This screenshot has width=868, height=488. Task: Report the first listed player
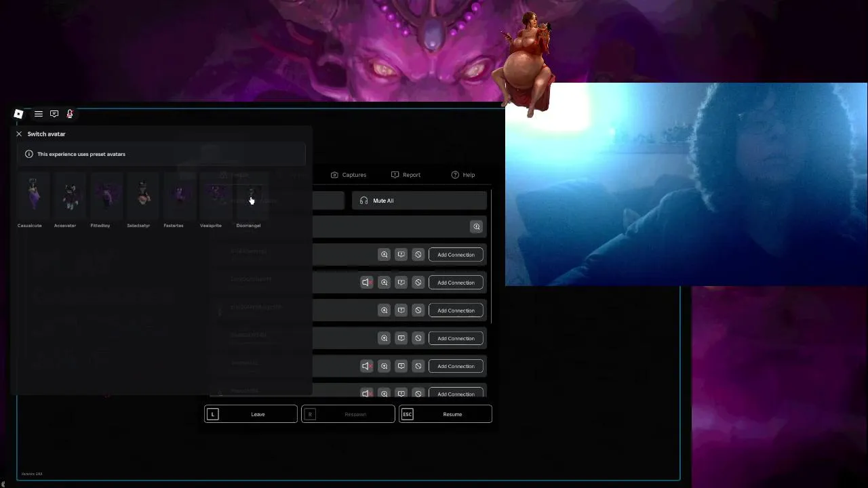tap(401, 255)
